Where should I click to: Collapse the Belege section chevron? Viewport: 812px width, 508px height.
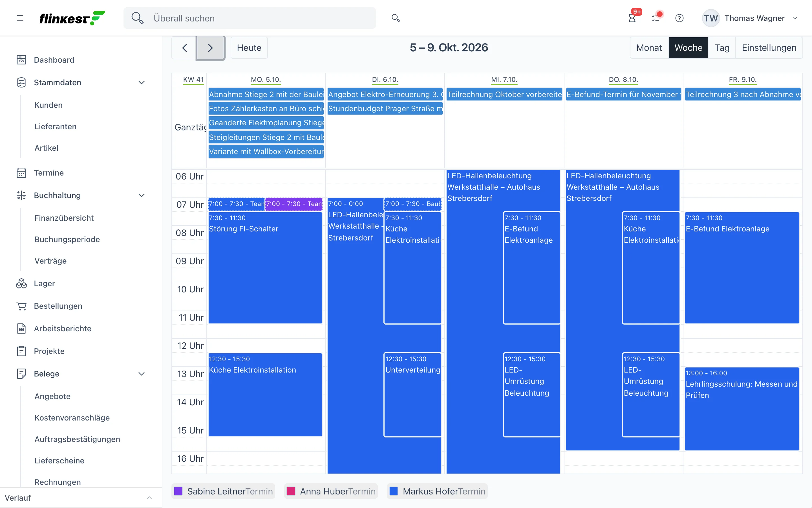click(142, 374)
